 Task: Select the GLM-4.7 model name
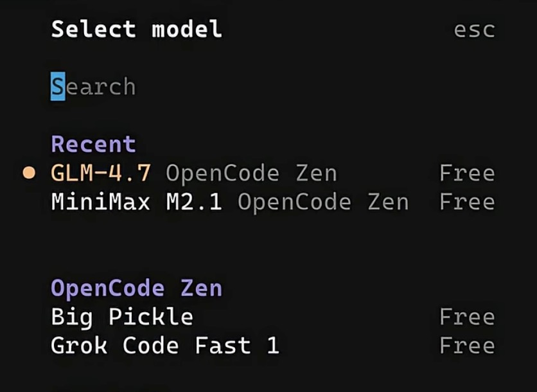pos(101,173)
